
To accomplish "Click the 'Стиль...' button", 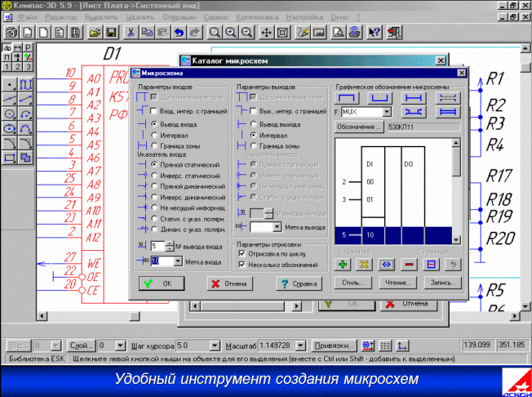I will pos(353,282).
